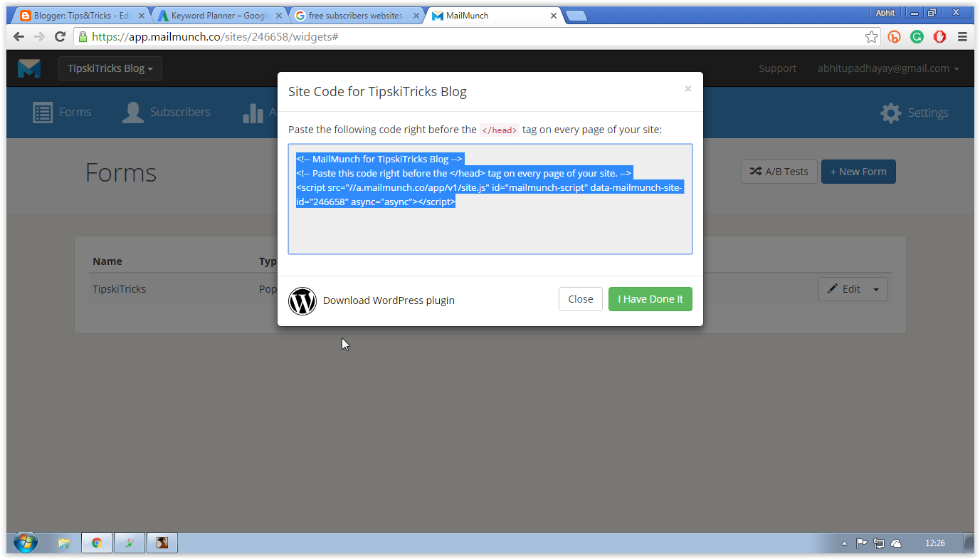This screenshot has height=559, width=980.
Task: Switch to Keyword Planner tab
Action: coord(219,15)
